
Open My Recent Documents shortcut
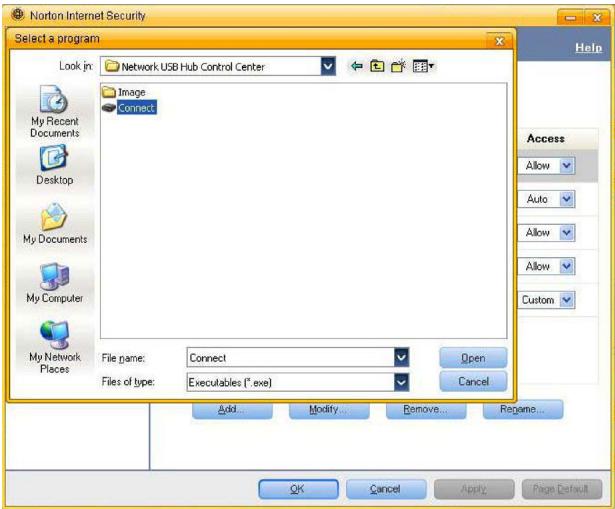[55, 112]
